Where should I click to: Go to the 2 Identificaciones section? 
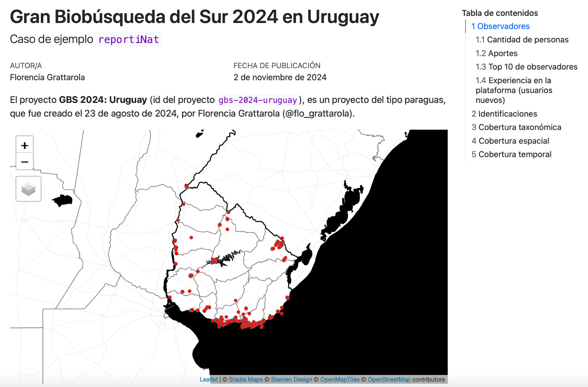click(504, 114)
